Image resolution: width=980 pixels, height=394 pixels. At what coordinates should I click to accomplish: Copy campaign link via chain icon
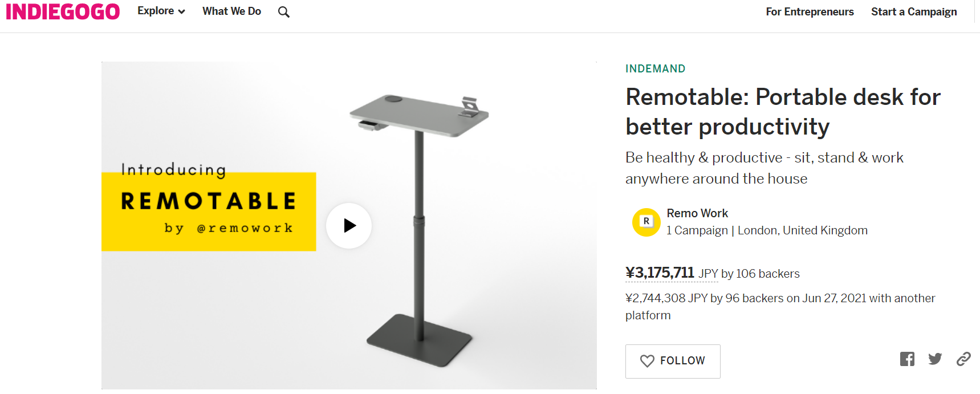coord(963,359)
